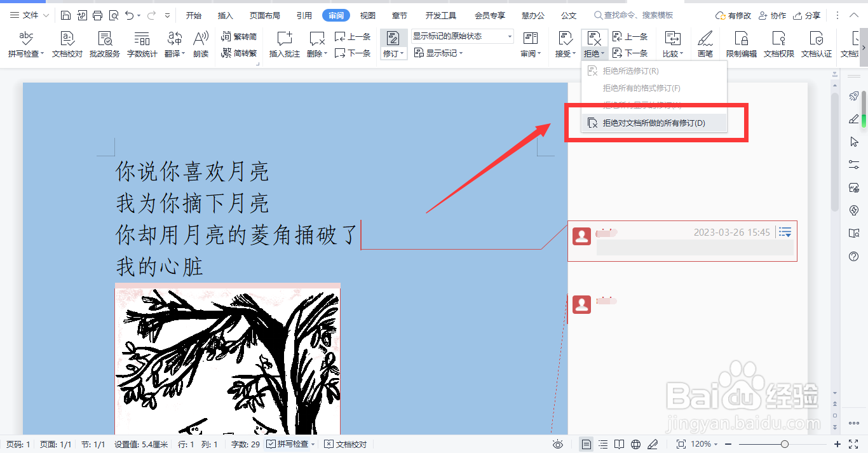Click the Undo arrow icon
This screenshot has width=868, height=453.
130,15
